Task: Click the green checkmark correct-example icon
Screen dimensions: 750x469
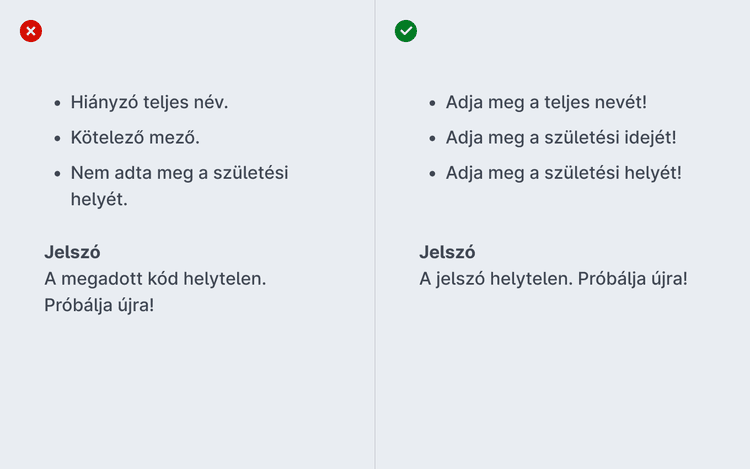Action: (x=406, y=31)
